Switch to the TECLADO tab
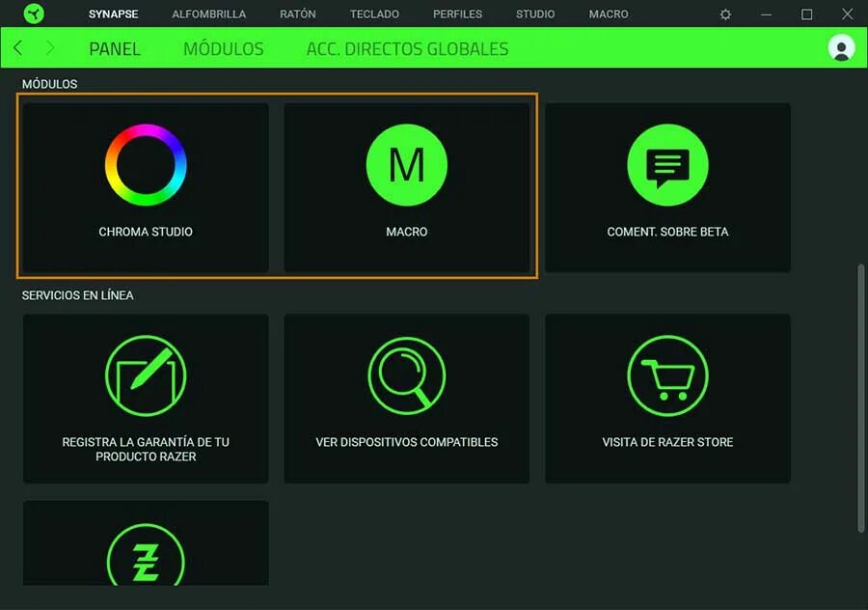868x610 pixels. tap(374, 14)
